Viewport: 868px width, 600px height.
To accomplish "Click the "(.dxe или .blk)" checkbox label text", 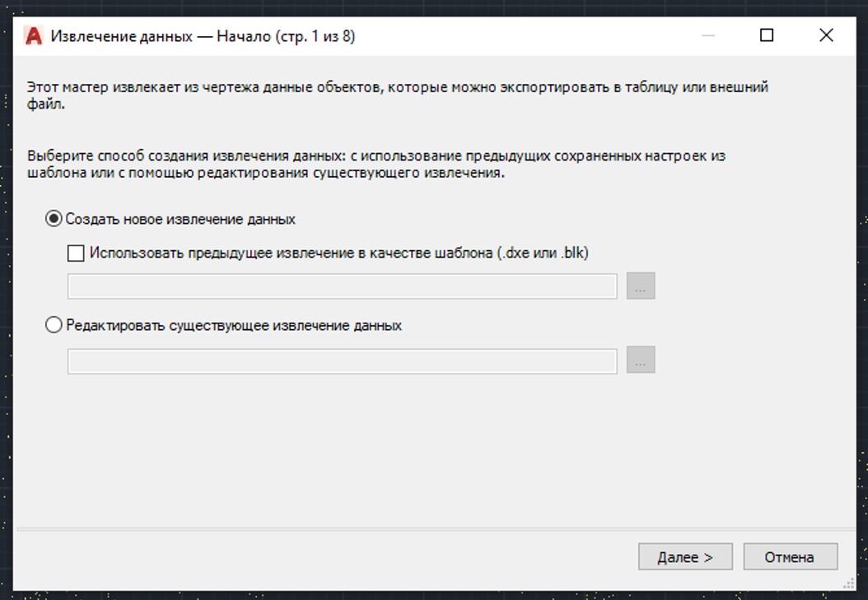I will 544,253.
